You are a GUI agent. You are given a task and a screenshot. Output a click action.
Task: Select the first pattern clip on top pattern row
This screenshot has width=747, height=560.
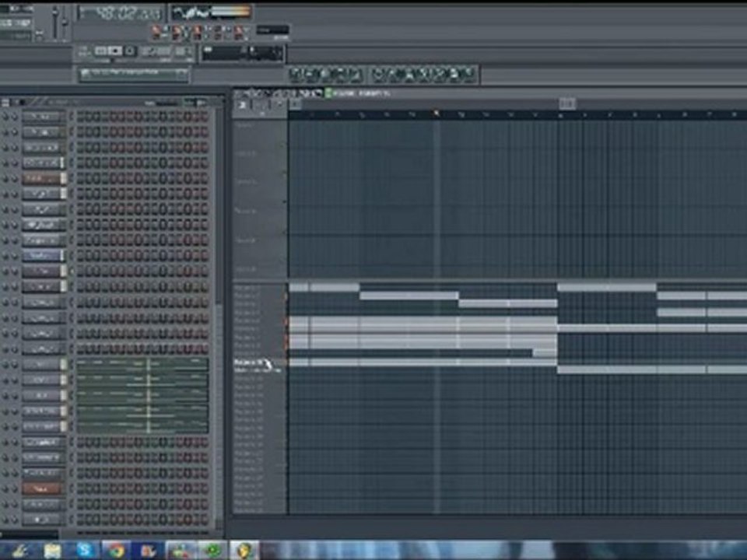click(x=299, y=287)
